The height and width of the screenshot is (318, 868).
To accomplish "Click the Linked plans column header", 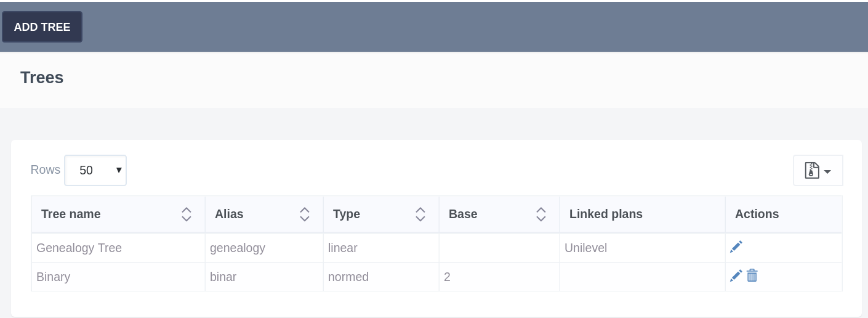I will click(x=606, y=214).
